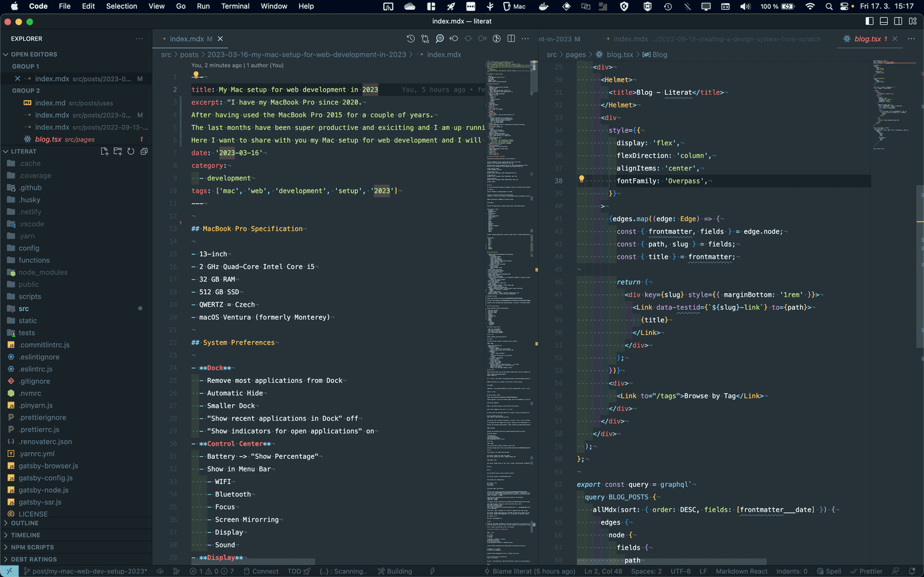Expand the TIMELINE section
The image size is (924, 577).
click(76, 535)
